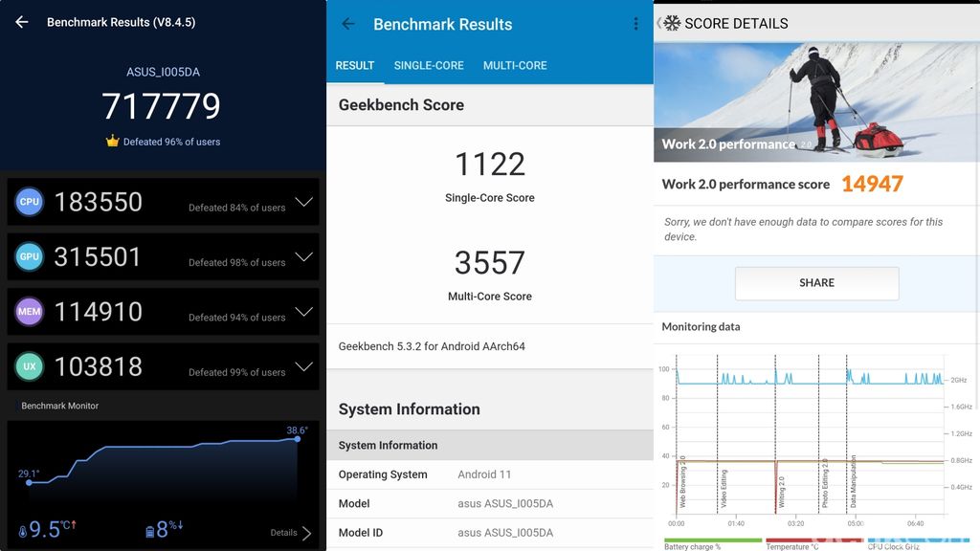Share the Work 2.0 performance score
This screenshot has width=980, height=551.
(817, 283)
